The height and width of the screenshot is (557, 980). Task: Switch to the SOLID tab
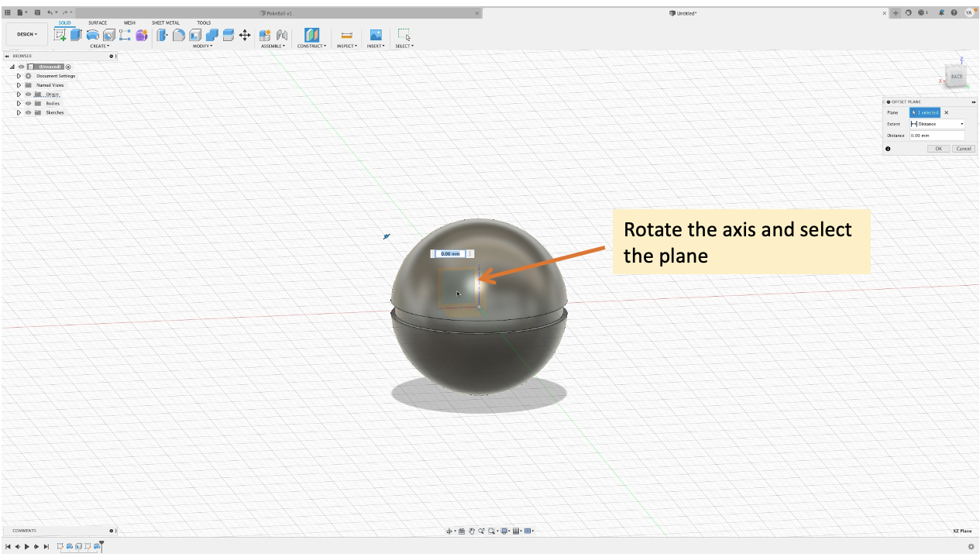[65, 22]
